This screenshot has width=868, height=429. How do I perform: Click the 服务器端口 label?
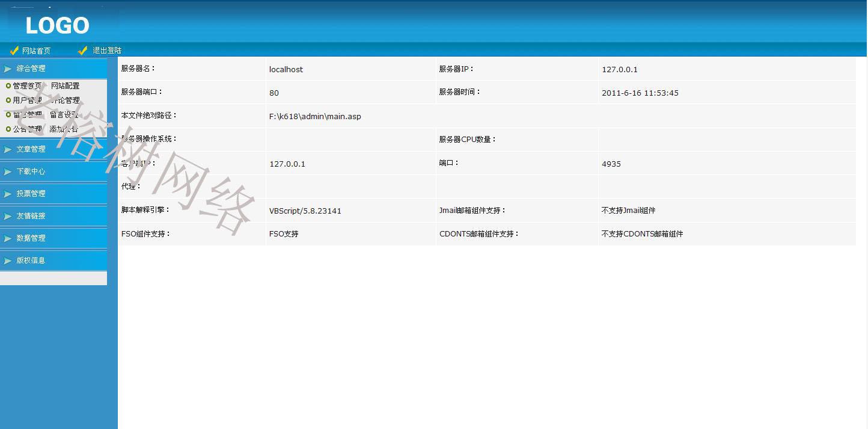[x=142, y=92]
